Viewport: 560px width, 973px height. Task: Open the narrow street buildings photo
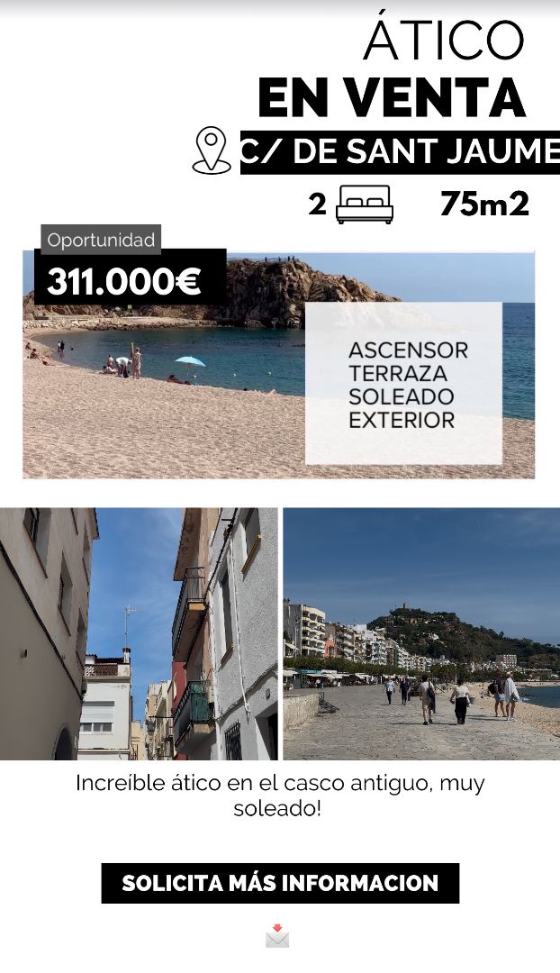(x=139, y=633)
